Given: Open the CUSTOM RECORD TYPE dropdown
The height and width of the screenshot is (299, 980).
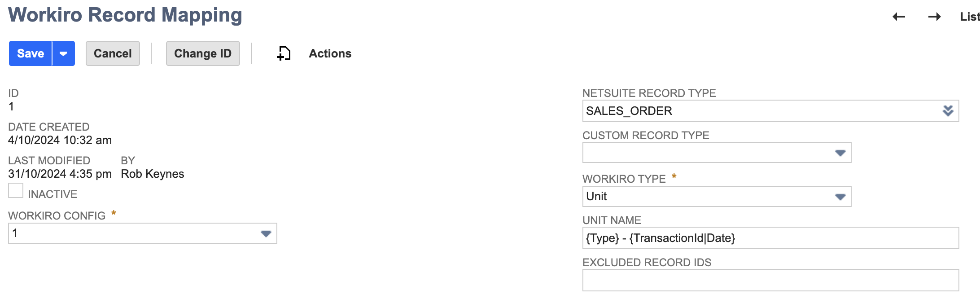Looking at the screenshot, I should pyautogui.click(x=840, y=153).
